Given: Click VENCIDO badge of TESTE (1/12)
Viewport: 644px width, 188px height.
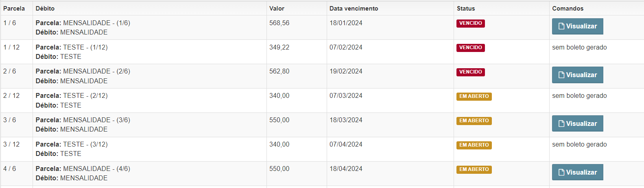Looking at the screenshot, I should (x=471, y=48).
